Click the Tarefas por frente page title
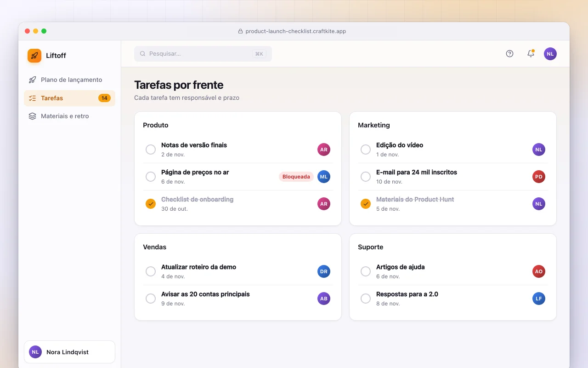Image resolution: width=588 pixels, height=368 pixels. pyautogui.click(x=179, y=85)
